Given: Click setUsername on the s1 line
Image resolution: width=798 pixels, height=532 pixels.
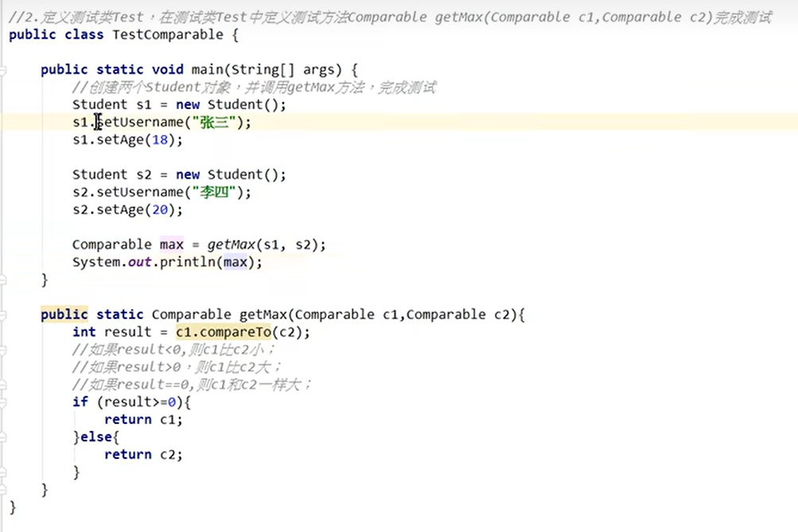Looking at the screenshot, I should (139, 122).
